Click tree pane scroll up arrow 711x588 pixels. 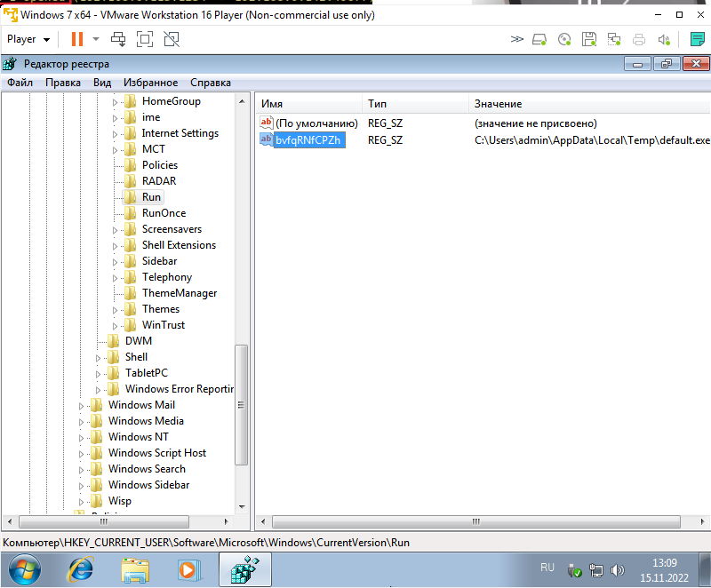point(242,101)
